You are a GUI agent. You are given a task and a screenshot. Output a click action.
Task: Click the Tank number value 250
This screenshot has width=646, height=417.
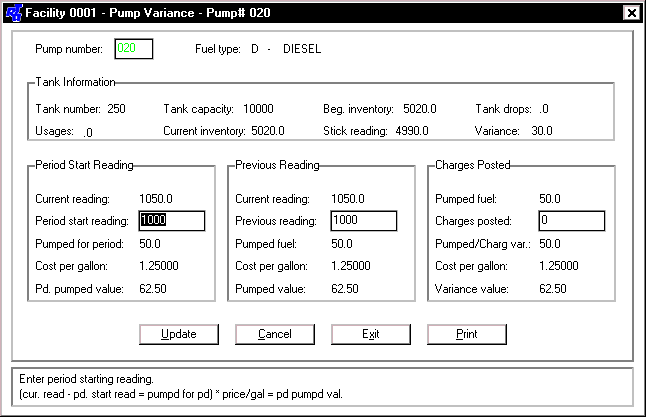pos(116,109)
